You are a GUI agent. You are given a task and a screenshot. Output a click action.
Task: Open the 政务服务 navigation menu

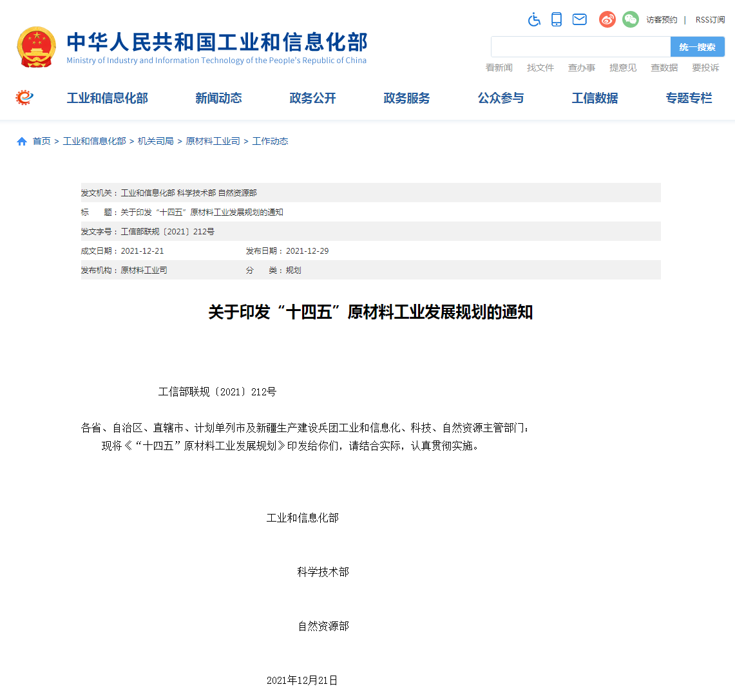point(406,98)
